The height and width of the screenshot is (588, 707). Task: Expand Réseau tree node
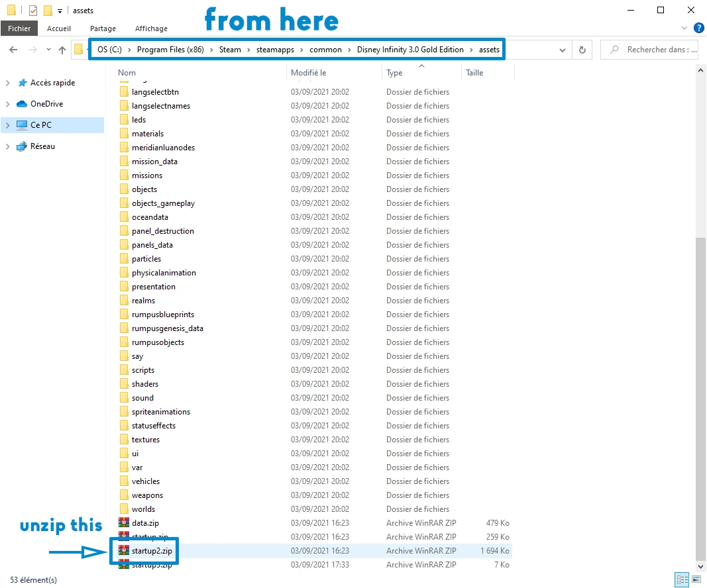[7, 146]
